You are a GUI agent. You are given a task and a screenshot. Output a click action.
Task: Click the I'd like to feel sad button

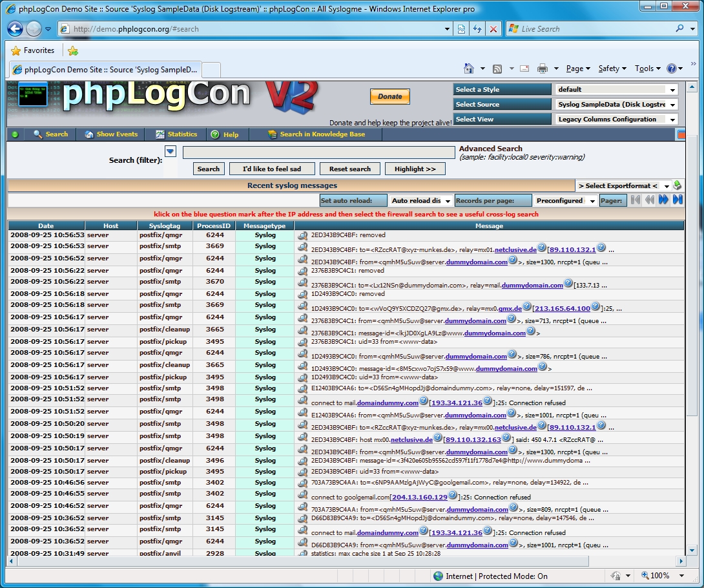272,169
